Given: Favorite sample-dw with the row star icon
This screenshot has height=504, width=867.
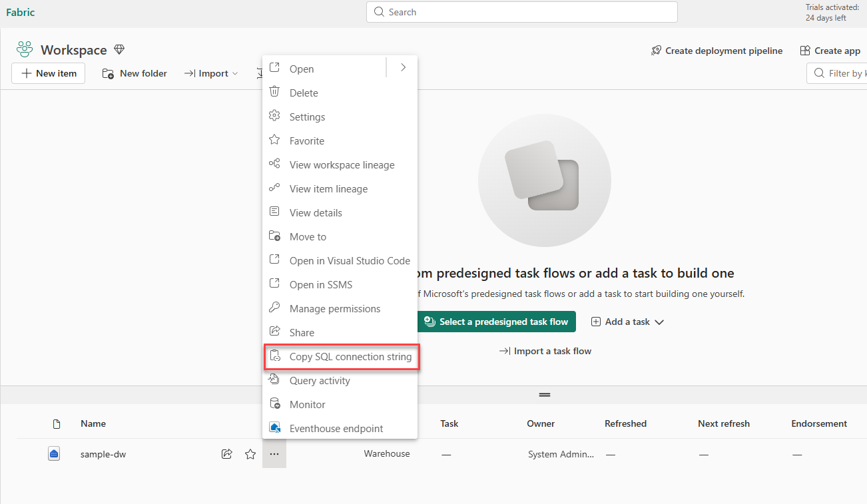Looking at the screenshot, I should pyautogui.click(x=250, y=454).
